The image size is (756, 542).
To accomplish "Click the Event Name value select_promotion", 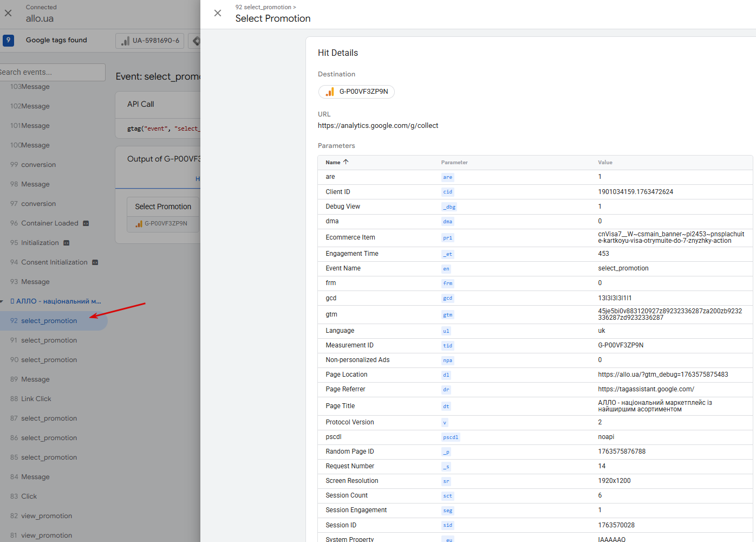I will tap(623, 268).
